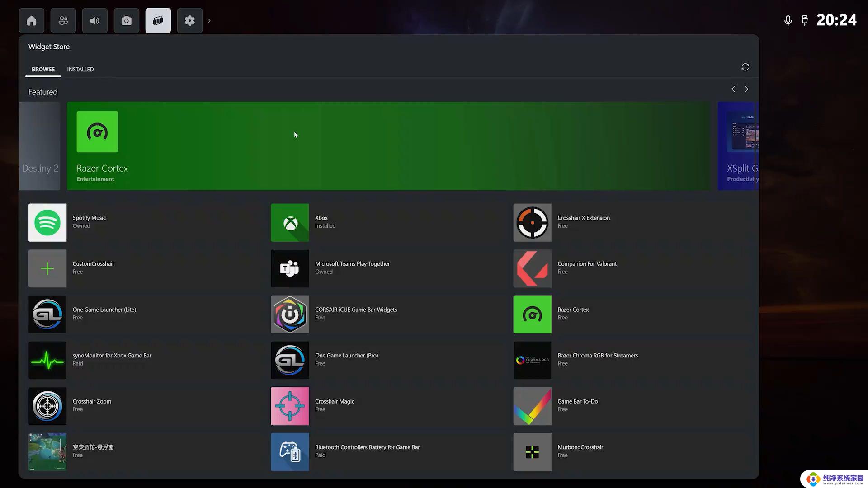This screenshot has width=868, height=488.
Task: Select the Widget Store icon in top bar
Action: pyautogui.click(x=158, y=20)
